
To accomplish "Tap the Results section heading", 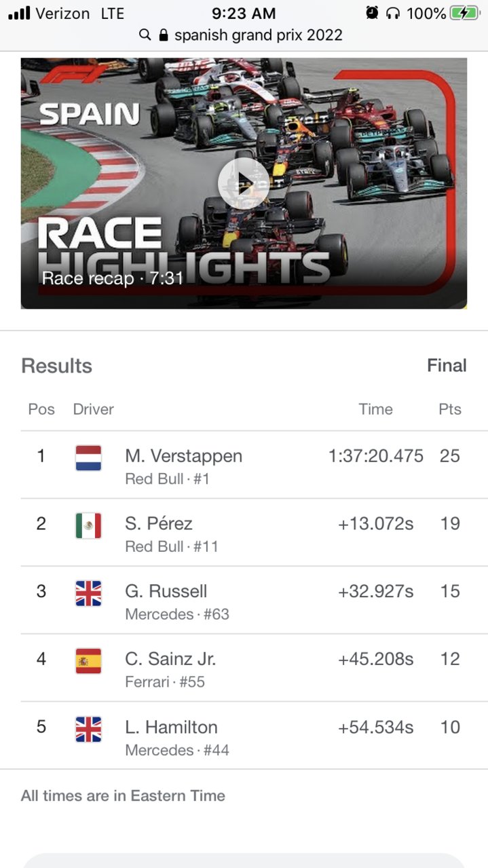I will (56, 366).
